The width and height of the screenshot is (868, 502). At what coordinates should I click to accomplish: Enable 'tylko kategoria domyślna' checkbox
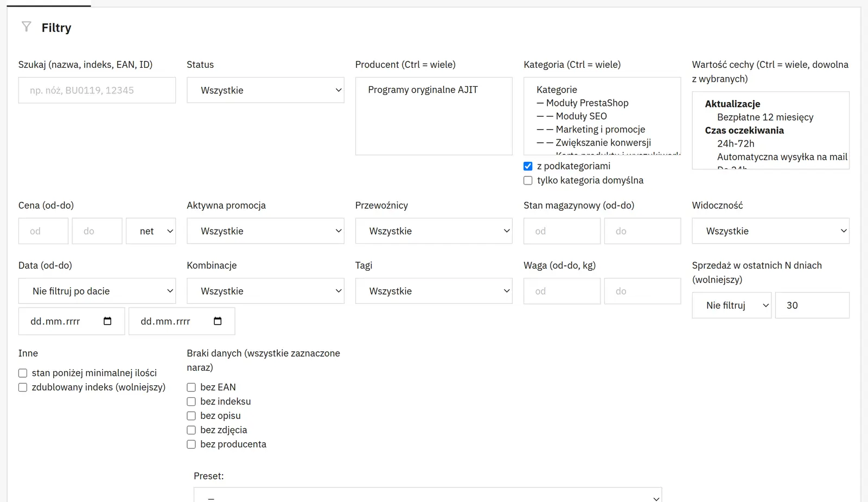coord(528,180)
